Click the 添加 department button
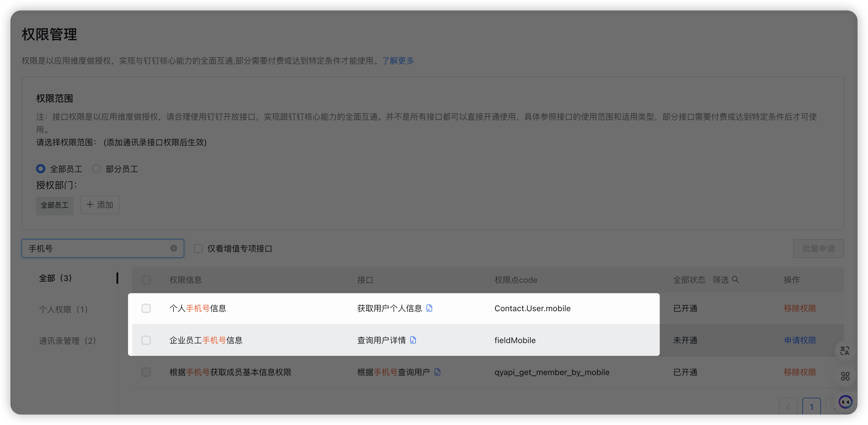The image size is (868, 425). [x=100, y=204]
